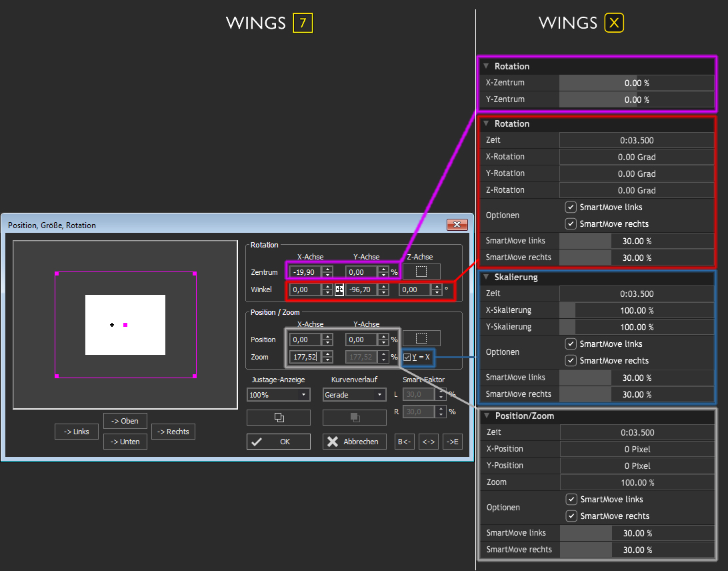
Task: Adjust the Y-Zentrum slider
Action: click(637, 100)
